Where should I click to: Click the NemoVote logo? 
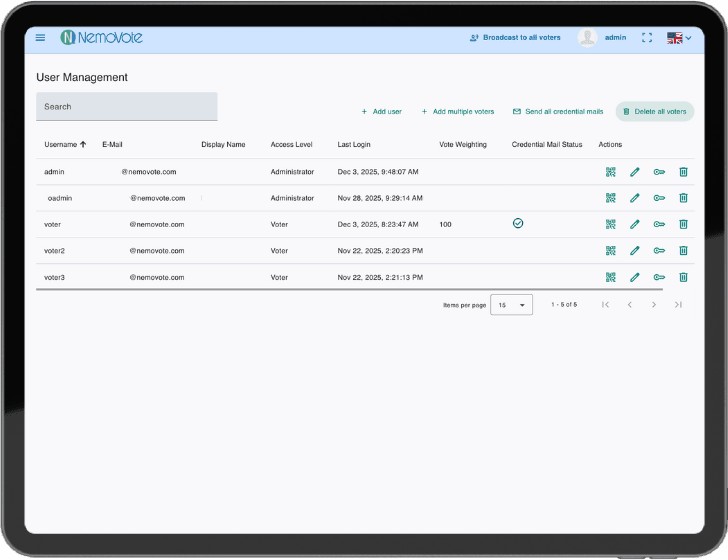tap(101, 38)
